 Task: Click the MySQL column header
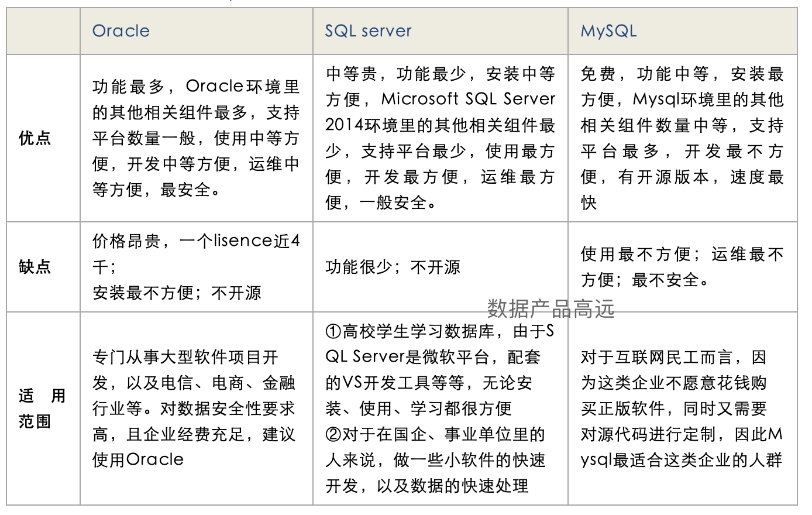(608, 31)
